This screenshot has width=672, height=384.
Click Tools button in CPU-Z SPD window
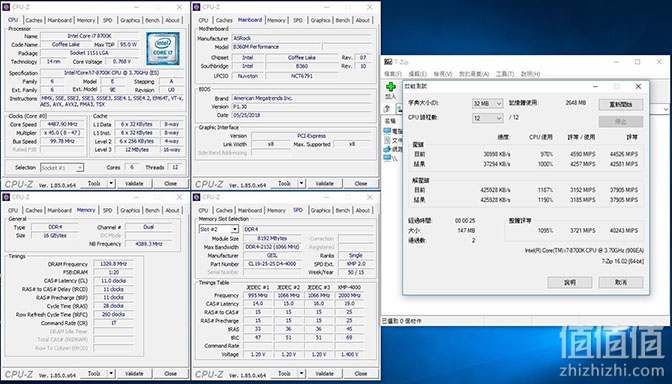[284, 374]
